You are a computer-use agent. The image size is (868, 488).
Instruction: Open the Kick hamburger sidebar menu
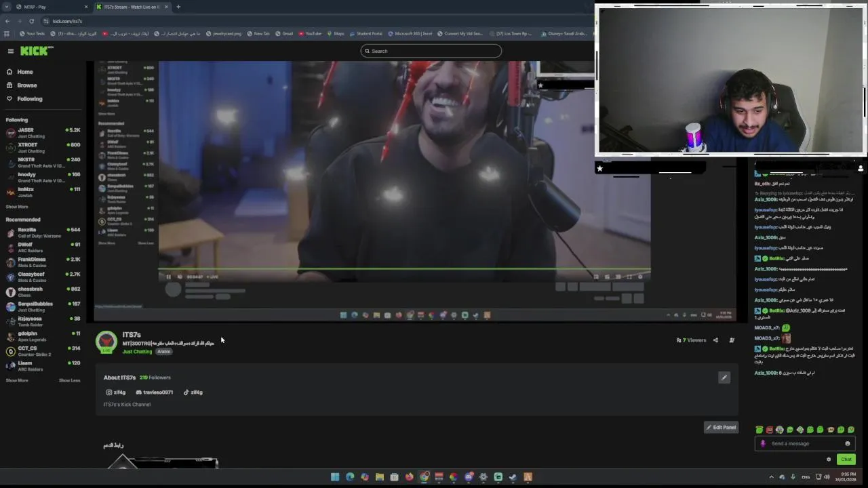click(x=10, y=51)
